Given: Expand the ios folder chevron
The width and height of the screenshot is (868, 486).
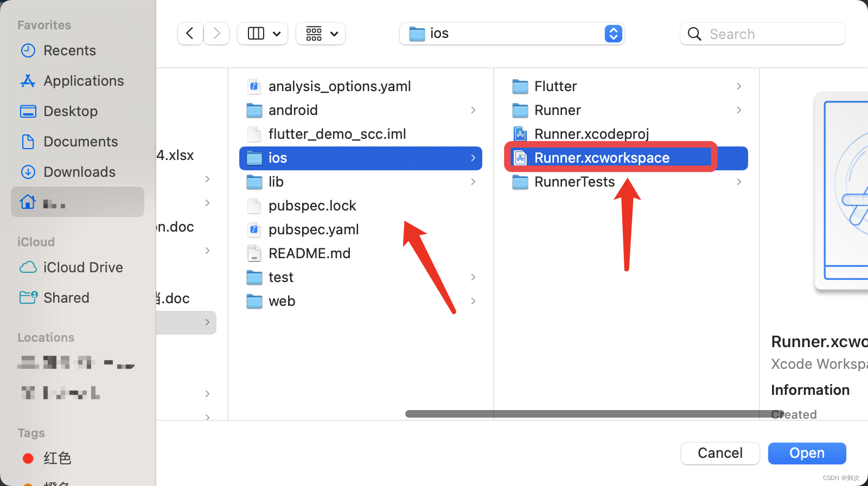Looking at the screenshot, I should point(473,158).
